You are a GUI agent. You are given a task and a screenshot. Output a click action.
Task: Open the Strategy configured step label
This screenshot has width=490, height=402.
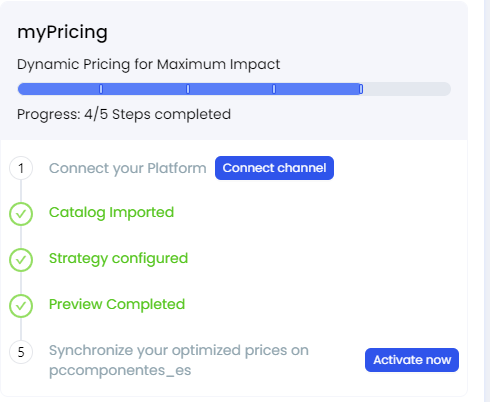(x=118, y=259)
